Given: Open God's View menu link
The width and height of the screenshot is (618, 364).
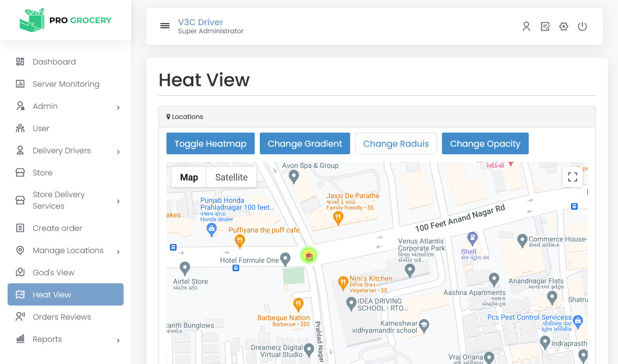Looking at the screenshot, I should coord(66,272).
